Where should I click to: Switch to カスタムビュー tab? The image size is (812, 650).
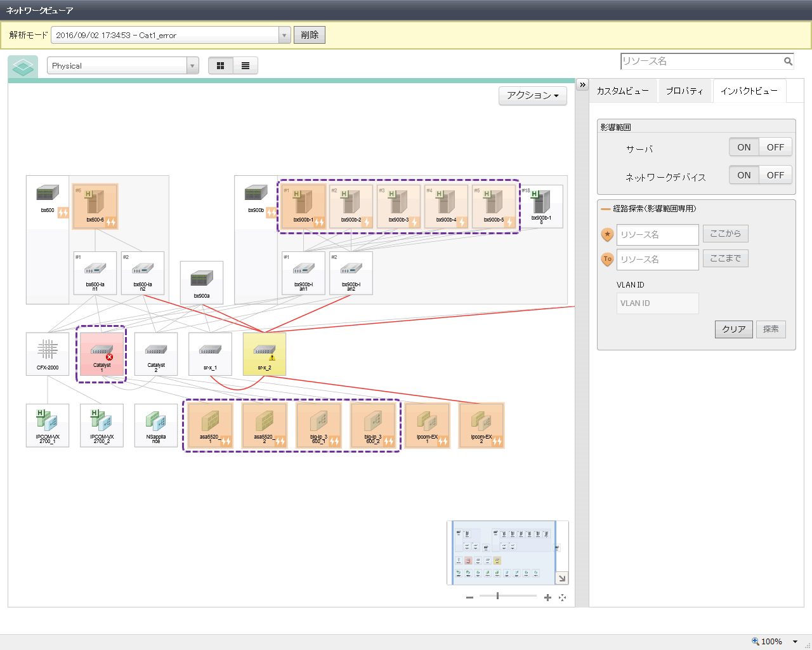pos(622,91)
